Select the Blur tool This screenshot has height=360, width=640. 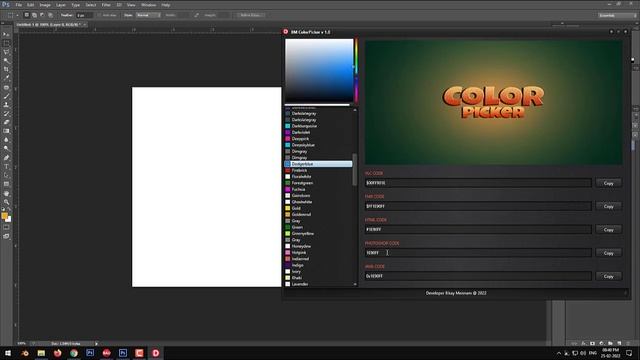[6, 140]
